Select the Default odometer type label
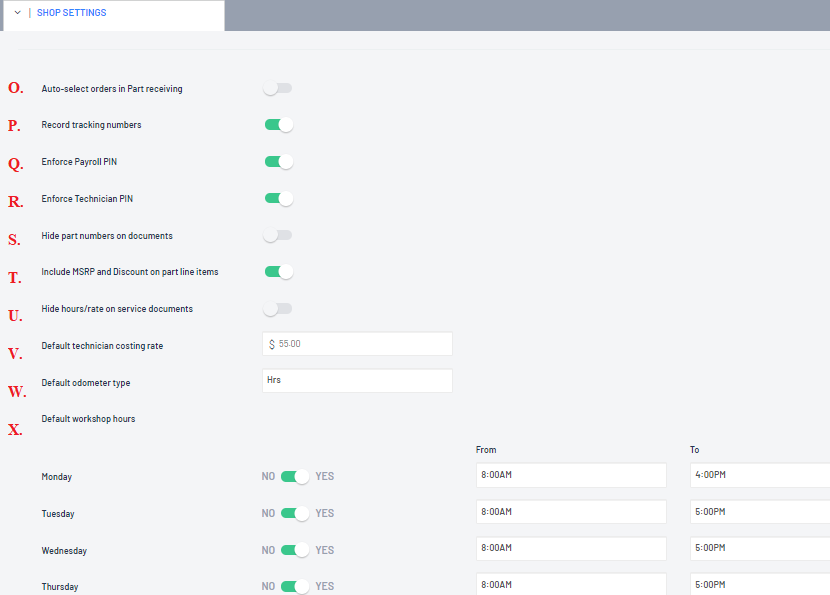The width and height of the screenshot is (830, 595). (86, 383)
